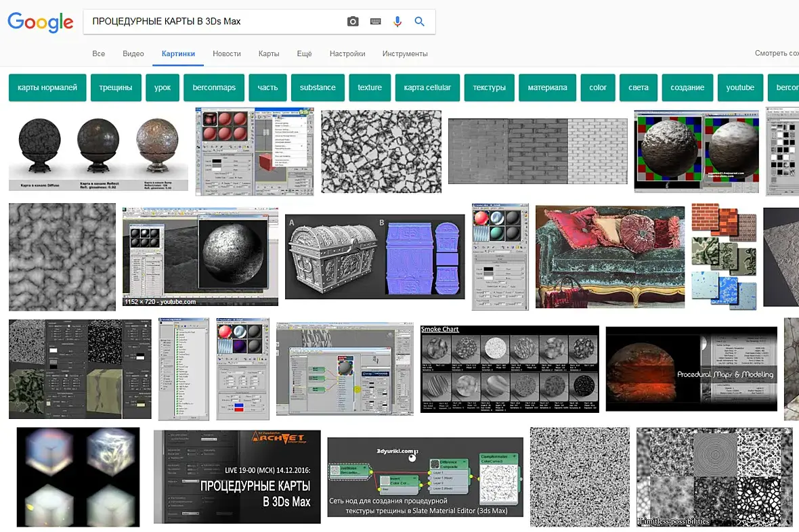The height and width of the screenshot is (532, 799).
Task: Filter by материала chip
Action: pos(547,87)
